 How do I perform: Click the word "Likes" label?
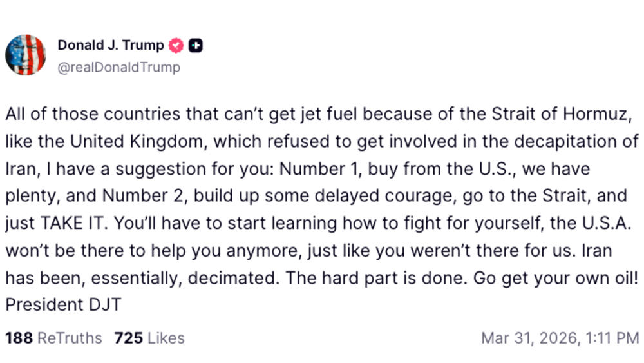click(166, 338)
